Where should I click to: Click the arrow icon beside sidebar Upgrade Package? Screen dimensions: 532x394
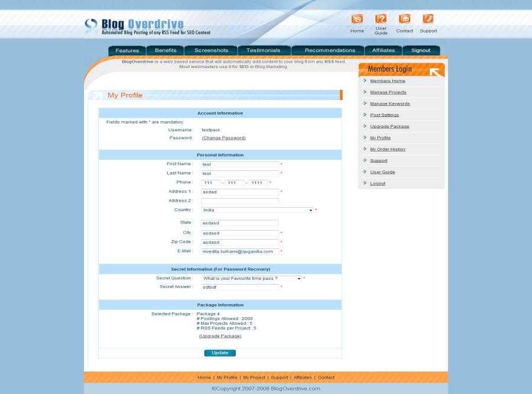(365, 126)
